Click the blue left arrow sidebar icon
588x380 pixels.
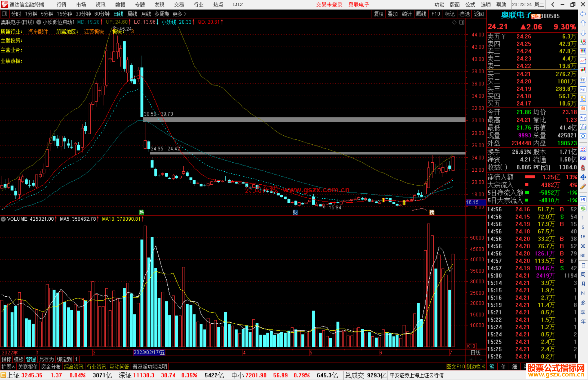583,14
